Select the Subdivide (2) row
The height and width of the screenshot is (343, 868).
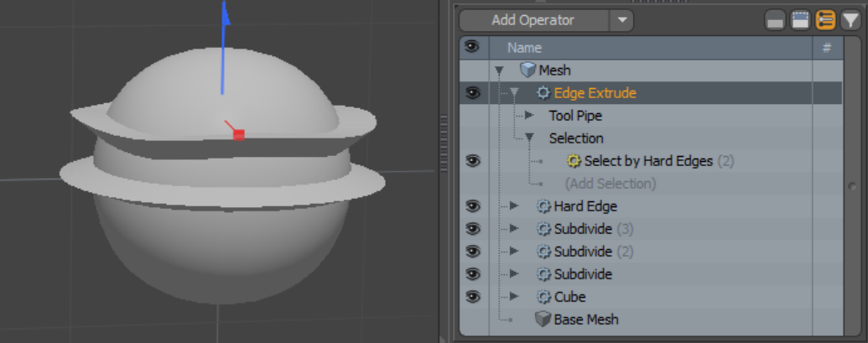[x=594, y=252]
